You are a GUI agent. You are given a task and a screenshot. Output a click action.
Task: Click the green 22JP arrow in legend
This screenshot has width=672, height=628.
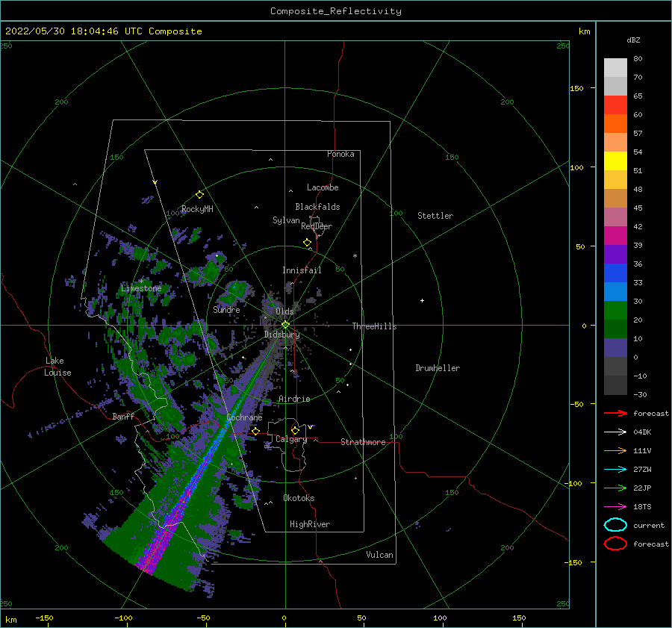pos(615,488)
